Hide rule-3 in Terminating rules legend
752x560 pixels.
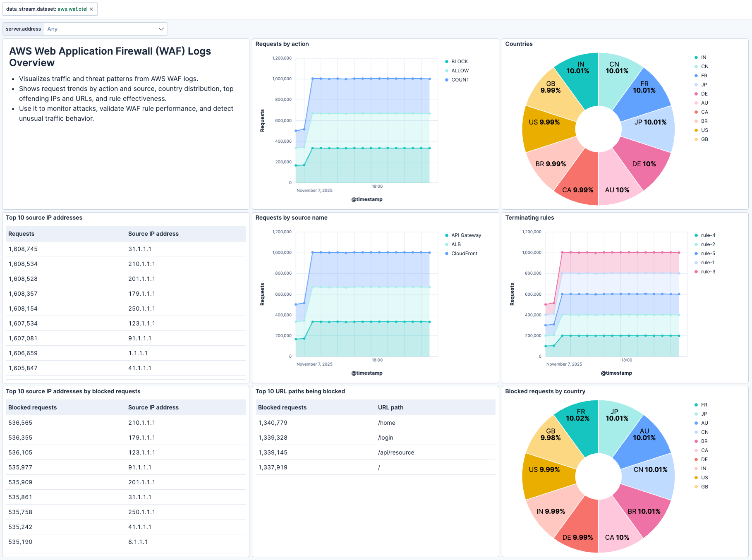tap(707, 272)
